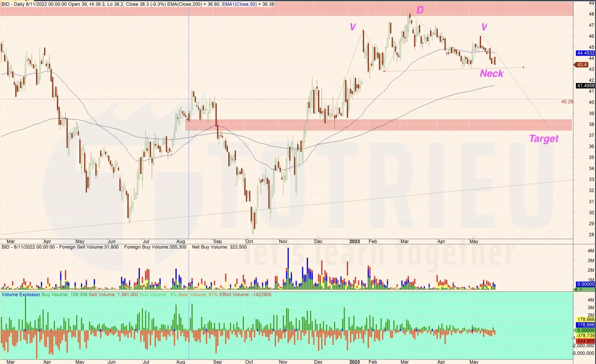The image size is (596, 364).
Task: Select the "Foreign Buy Volume" header label
Action: pos(155,247)
